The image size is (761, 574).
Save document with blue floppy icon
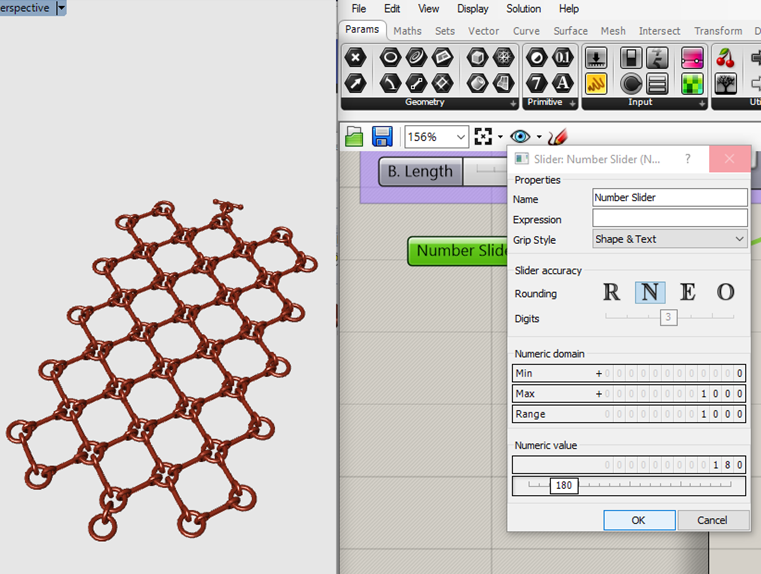[382, 136]
